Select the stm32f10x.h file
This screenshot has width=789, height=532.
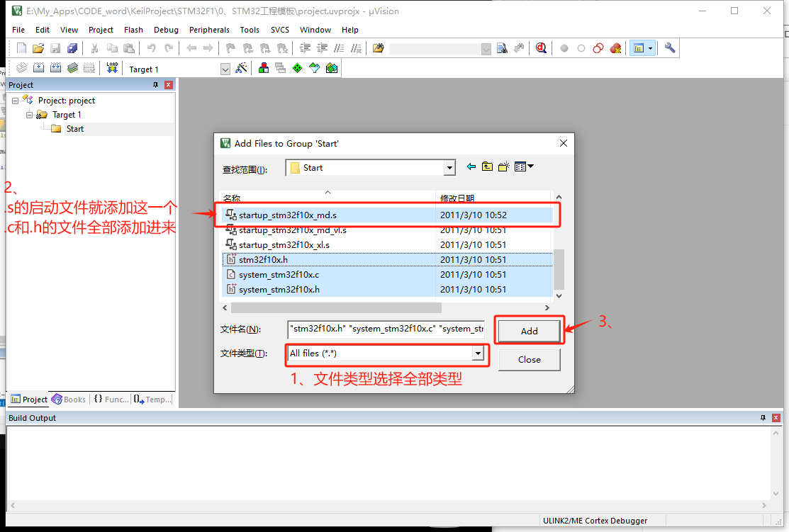click(388, 259)
